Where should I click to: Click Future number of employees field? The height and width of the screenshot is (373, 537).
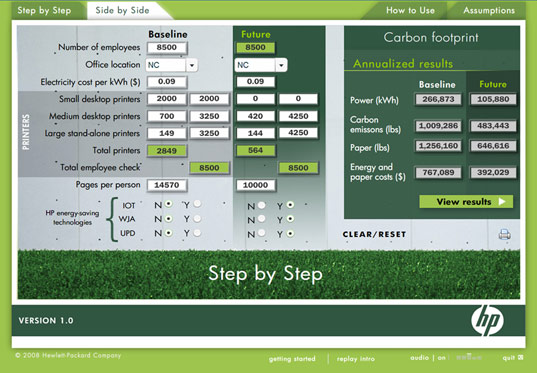(255, 48)
